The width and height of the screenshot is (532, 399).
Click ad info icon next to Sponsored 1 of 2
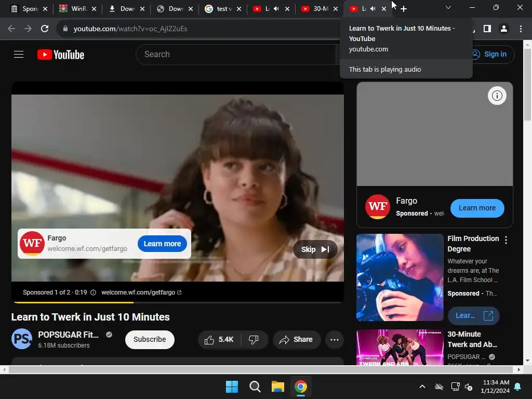(94, 292)
